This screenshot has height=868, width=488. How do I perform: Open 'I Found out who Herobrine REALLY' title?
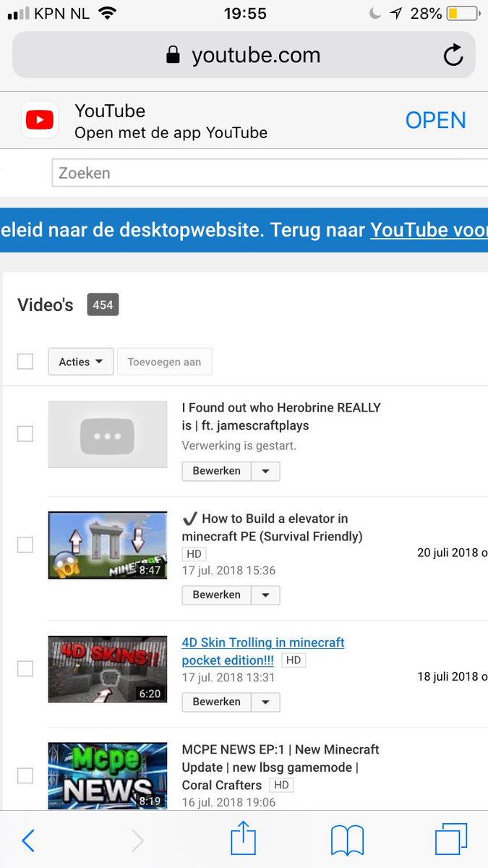281,417
